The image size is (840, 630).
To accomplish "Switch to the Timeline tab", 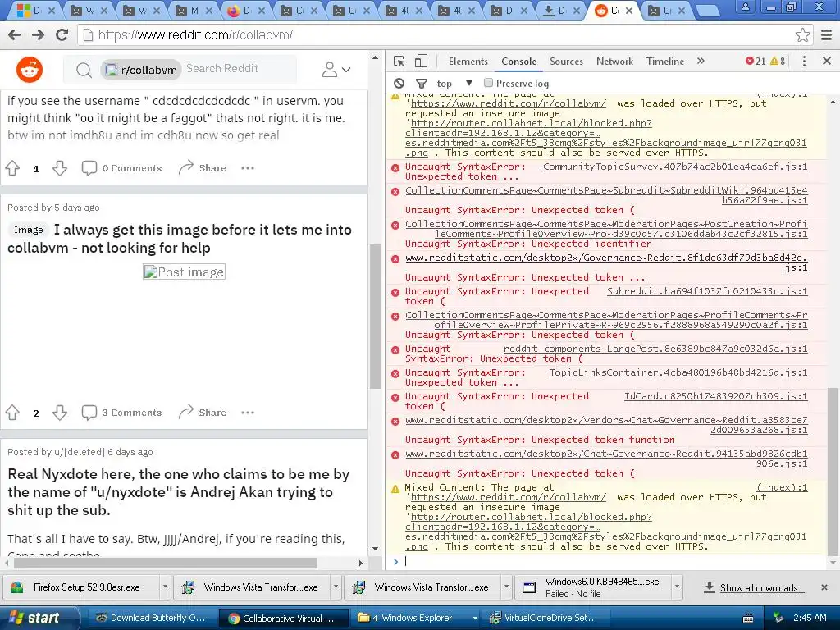I will pyautogui.click(x=664, y=62).
